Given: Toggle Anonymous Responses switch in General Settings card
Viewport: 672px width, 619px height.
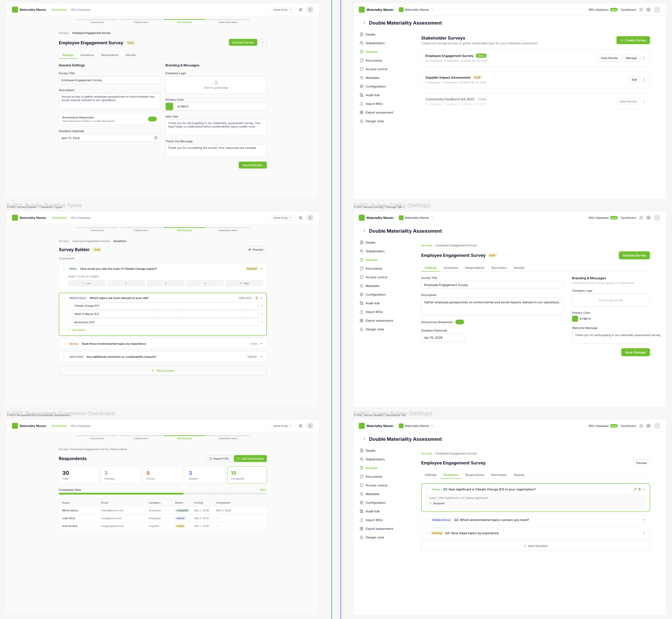Looking at the screenshot, I should click(x=152, y=119).
